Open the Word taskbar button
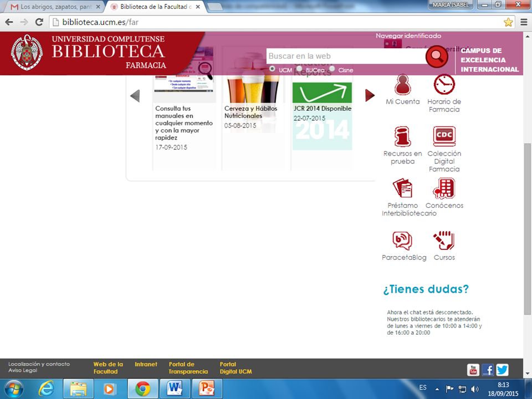The width and height of the screenshot is (532, 399). (x=175, y=389)
